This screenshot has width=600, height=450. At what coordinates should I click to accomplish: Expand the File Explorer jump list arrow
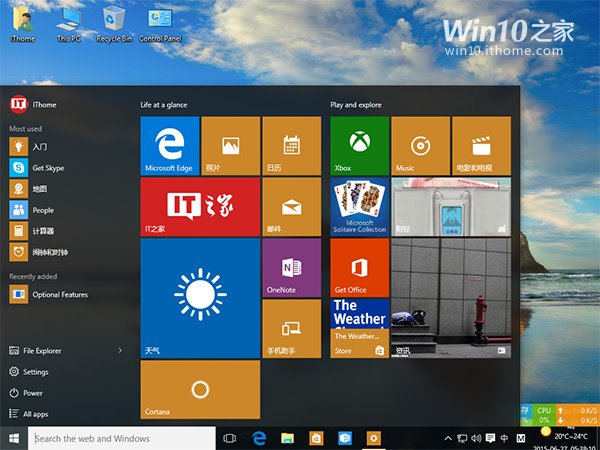click(120, 350)
